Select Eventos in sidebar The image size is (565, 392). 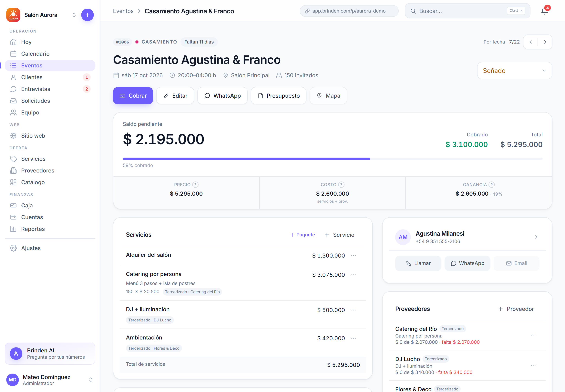pos(50,66)
